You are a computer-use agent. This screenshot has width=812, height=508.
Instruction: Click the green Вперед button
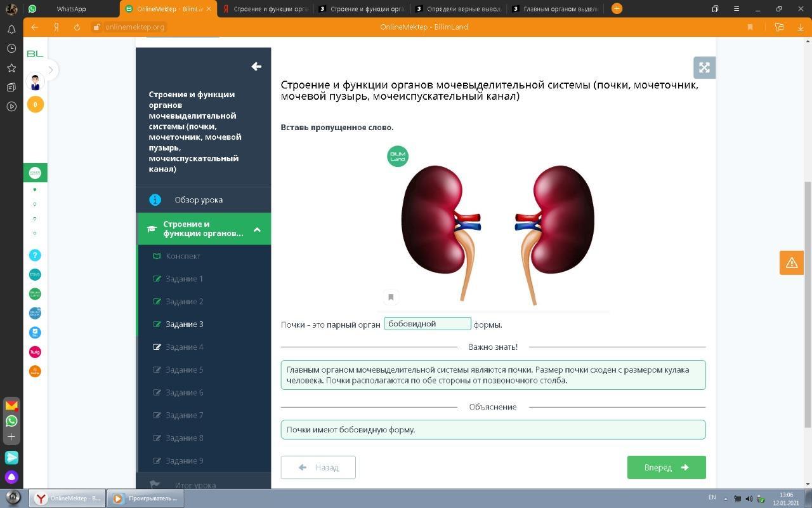(666, 467)
